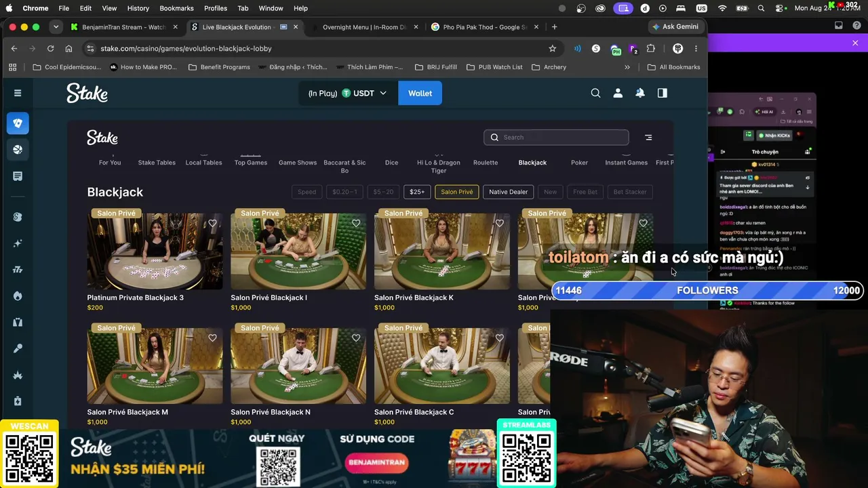This screenshot has height=488, width=868.
Task: Favorite Platinum Private Blackjack 3 heart
Action: tap(212, 223)
